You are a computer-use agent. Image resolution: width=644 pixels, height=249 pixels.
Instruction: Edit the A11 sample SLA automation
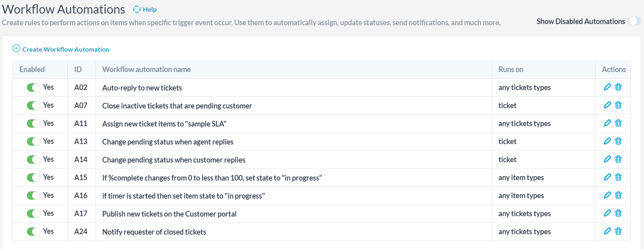[608, 123]
